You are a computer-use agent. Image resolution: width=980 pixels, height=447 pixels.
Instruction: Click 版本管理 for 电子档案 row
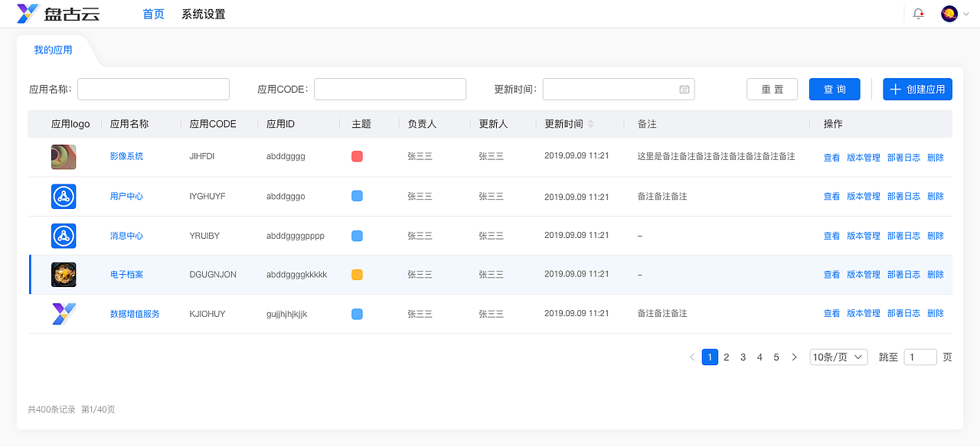point(864,275)
